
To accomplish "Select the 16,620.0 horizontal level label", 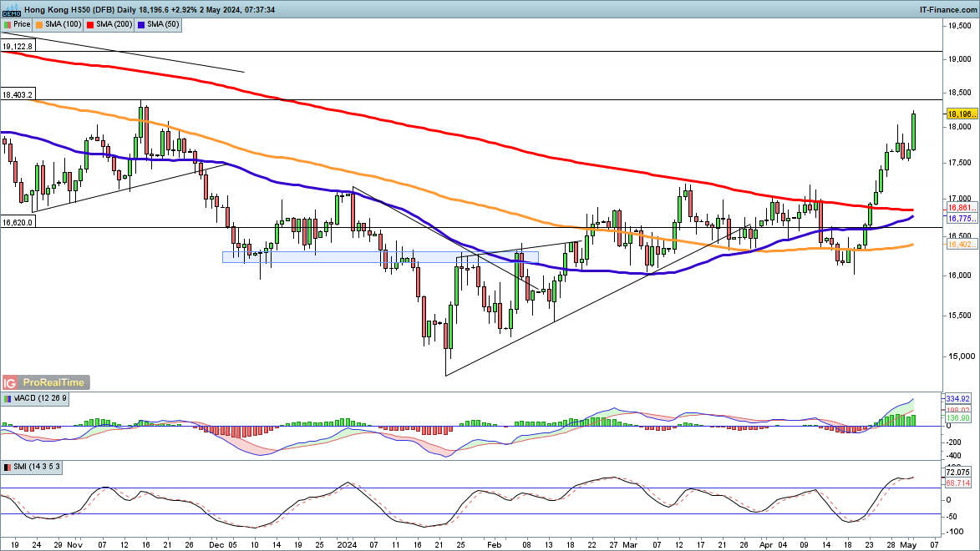I will point(18,223).
